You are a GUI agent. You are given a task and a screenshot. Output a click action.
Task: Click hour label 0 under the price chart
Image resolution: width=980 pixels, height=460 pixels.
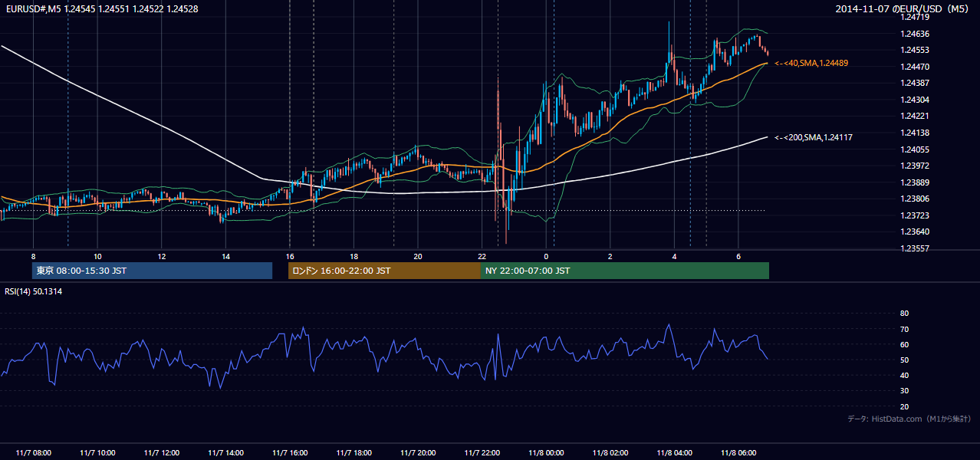click(x=546, y=256)
